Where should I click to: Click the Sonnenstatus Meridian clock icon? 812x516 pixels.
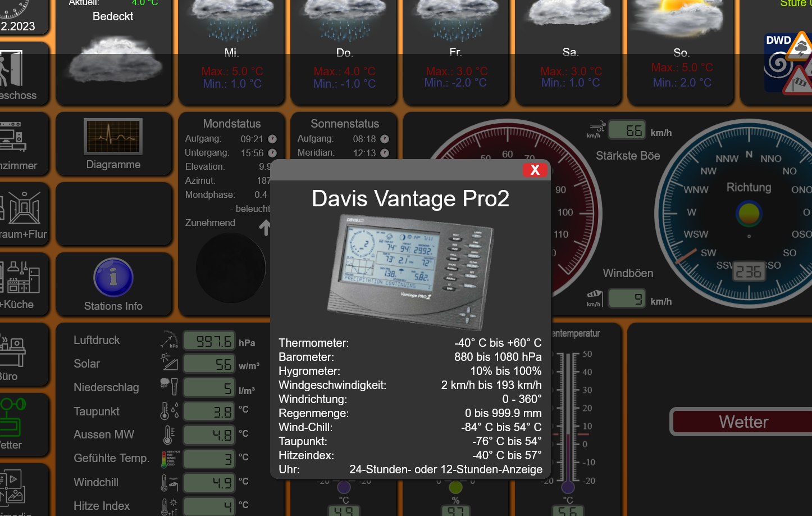(x=385, y=153)
